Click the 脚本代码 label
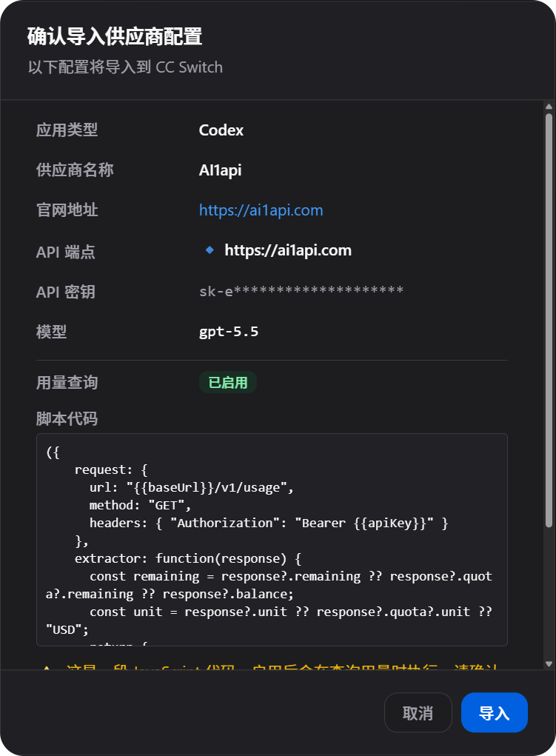The width and height of the screenshot is (556, 756). tap(67, 418)
